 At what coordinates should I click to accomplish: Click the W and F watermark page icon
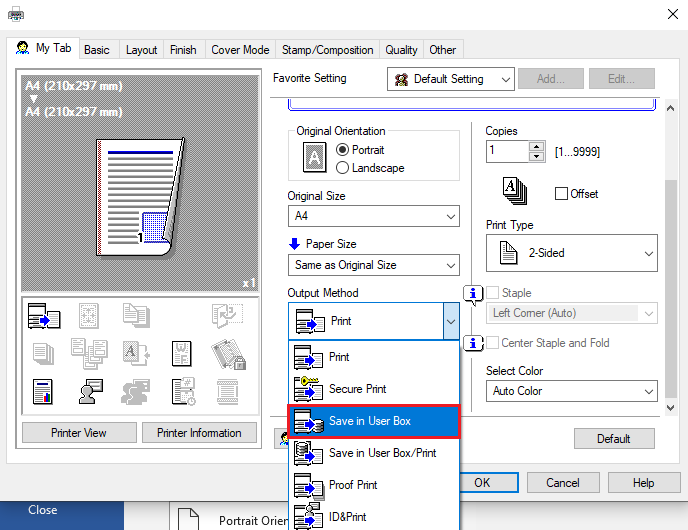pyautogui.click(x=182, y=354)
